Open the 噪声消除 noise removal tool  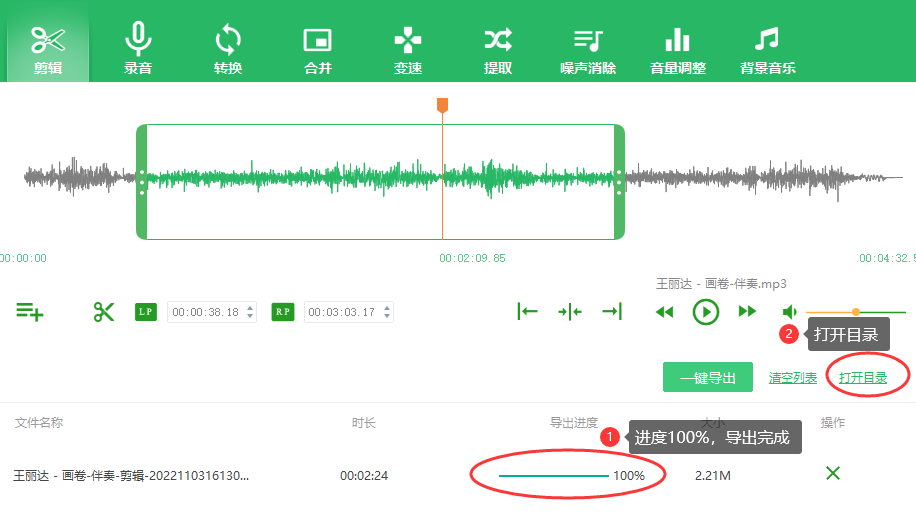point(588,48)
